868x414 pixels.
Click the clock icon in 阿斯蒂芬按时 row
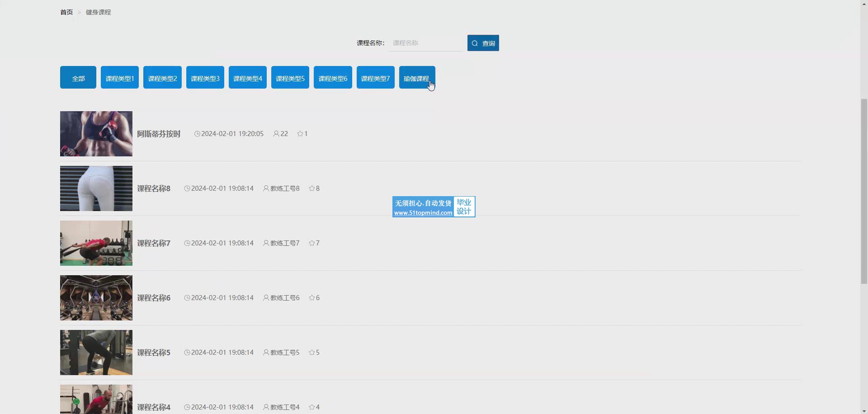click(197, 134)
